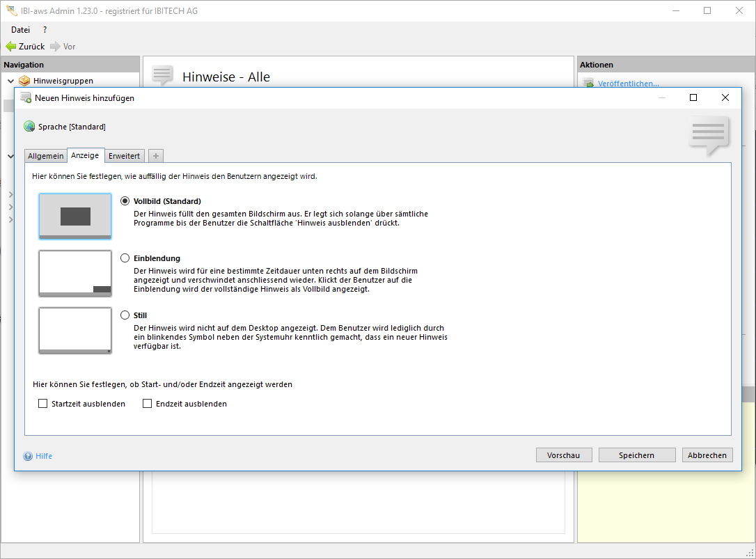Image resolution: width=756 pixels, height=559 pixels.
Task: Click the plus icon to add a tab
Action: click(x=156, y=156)
